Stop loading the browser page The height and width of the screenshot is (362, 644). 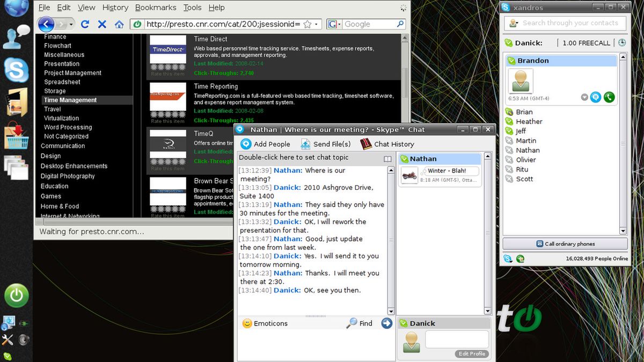[102, 24]
